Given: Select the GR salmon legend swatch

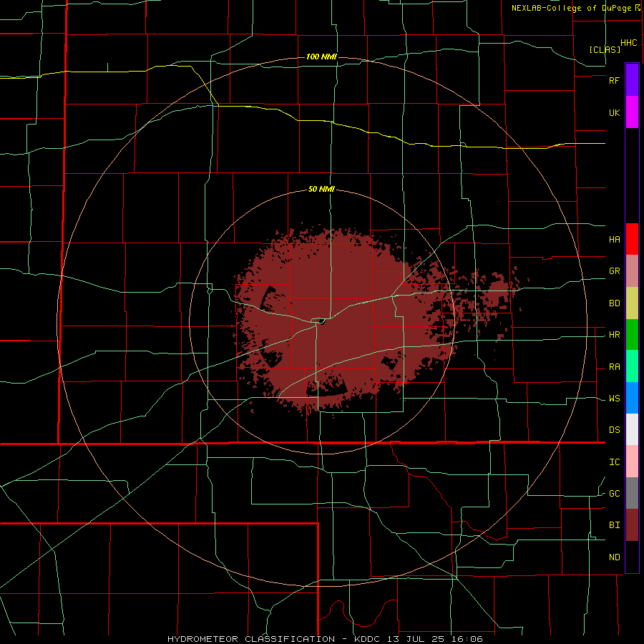Looking at the screenshot, I should point(632,271).
